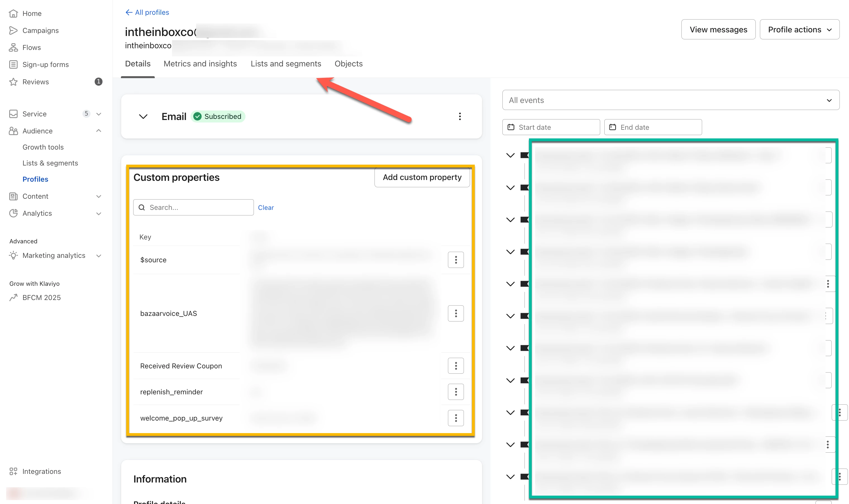849x504 pixels.
Task: Open the All events filter dropdown
Action: coord(670,100)
